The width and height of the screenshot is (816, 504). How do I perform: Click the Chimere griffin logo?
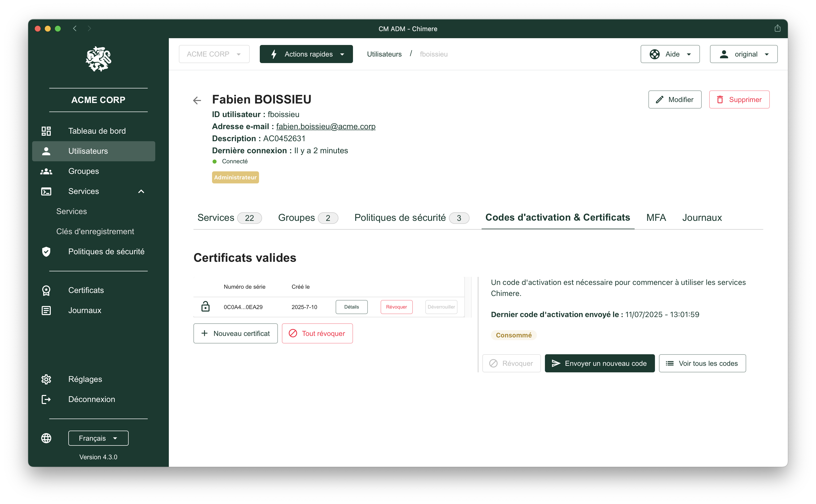coord(98,59)
